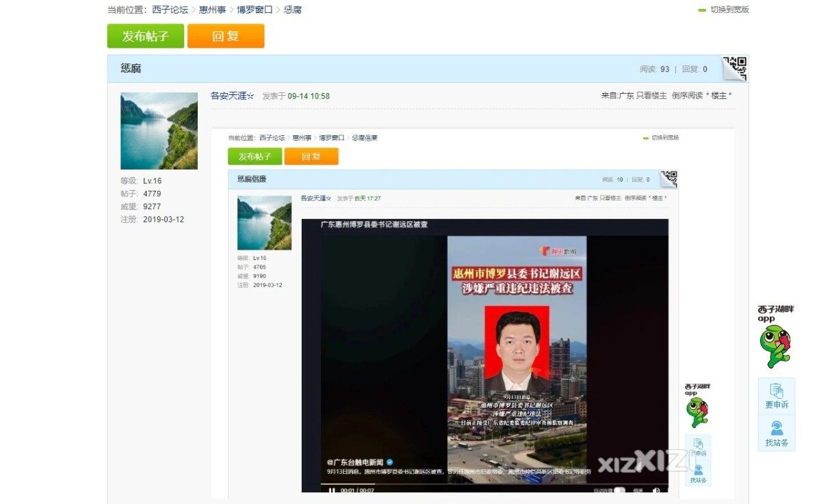Click the thread title 惩腐 in the blue header bar

pyautogui.click(x=131, y=68)
